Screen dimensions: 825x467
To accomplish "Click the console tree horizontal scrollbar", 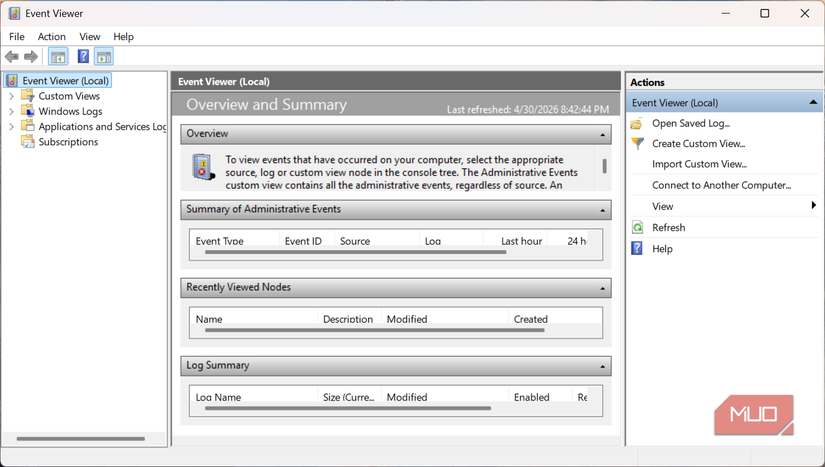I will [81, 439].
